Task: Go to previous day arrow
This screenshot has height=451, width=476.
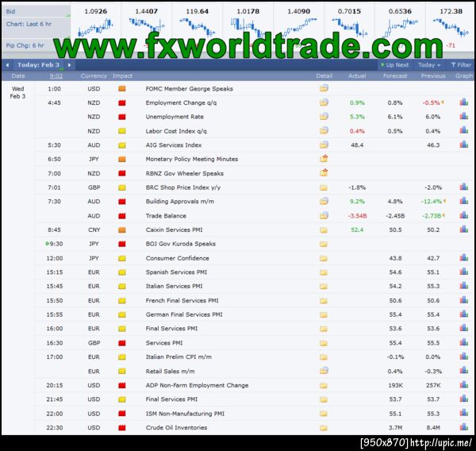Action: [7, 65]
